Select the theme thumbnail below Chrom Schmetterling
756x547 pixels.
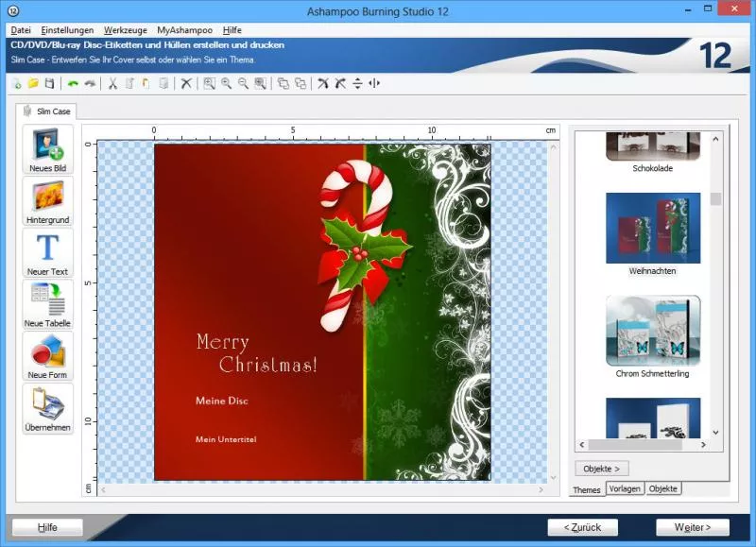[653, 418]
